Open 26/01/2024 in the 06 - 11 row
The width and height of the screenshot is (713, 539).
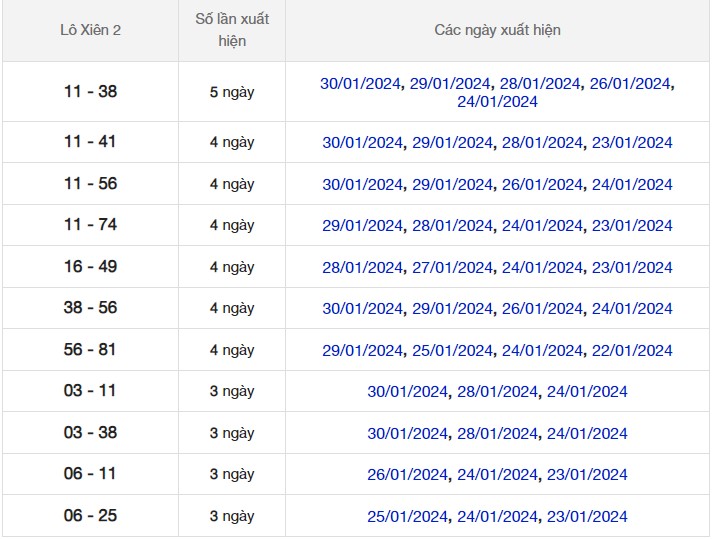pos(408,475)
